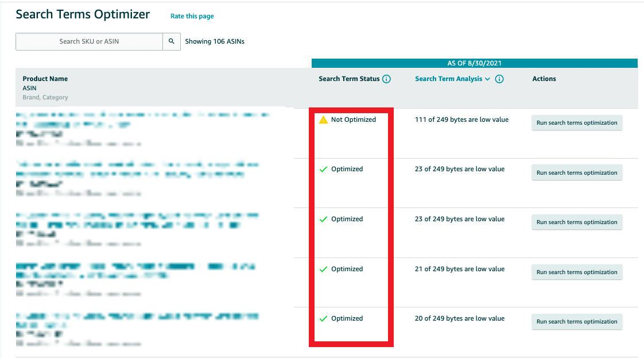Click info icon beside Search Term Analysis
This screenshot has height=358, width=644.
499,79
